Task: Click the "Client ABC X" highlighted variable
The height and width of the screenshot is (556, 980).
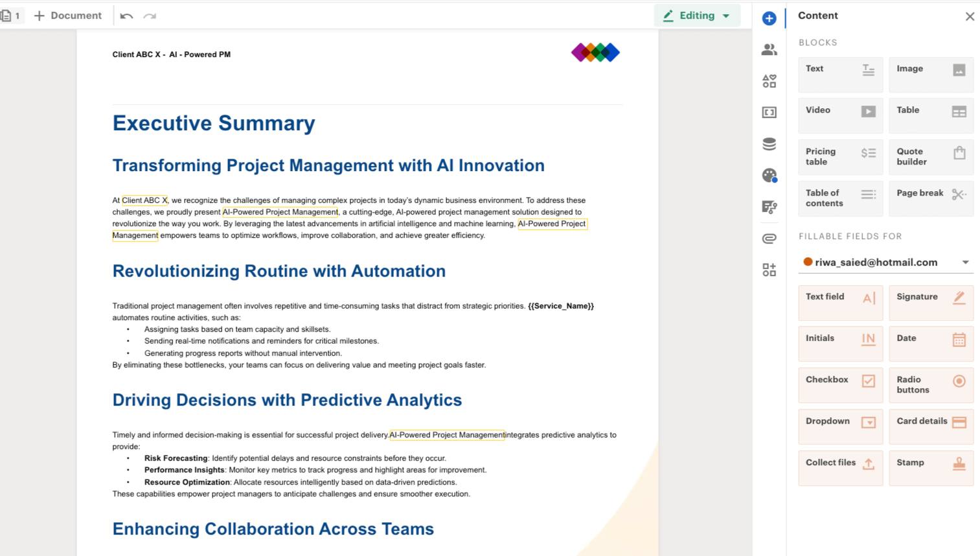Action: pyautogui.click(x=144, y=200)
